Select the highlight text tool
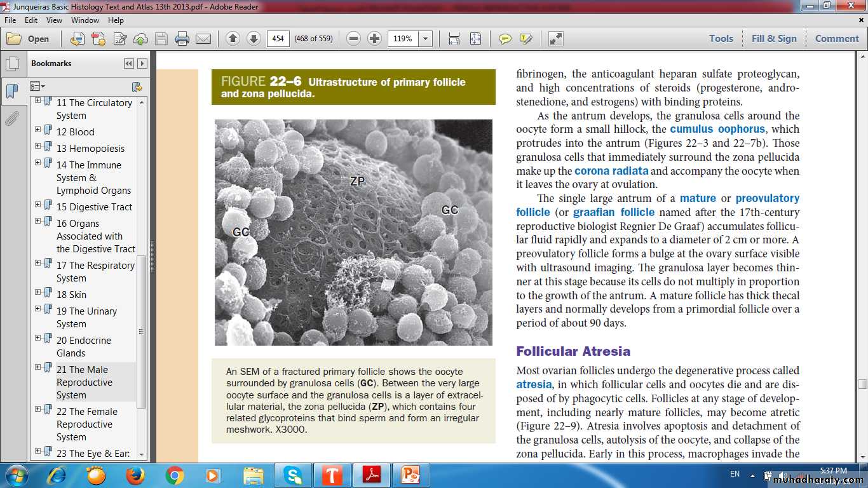868x488 pixels. point(526,39)
